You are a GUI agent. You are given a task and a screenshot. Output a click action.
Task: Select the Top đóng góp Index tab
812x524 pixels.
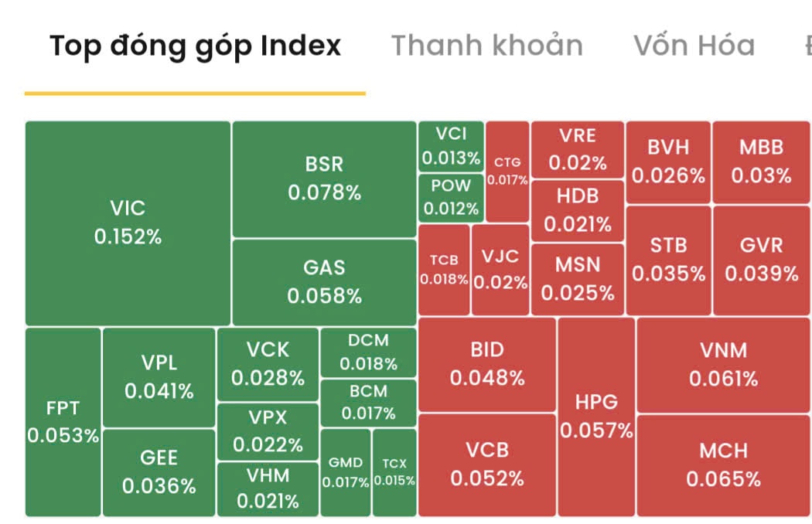[x=194, y=46]
